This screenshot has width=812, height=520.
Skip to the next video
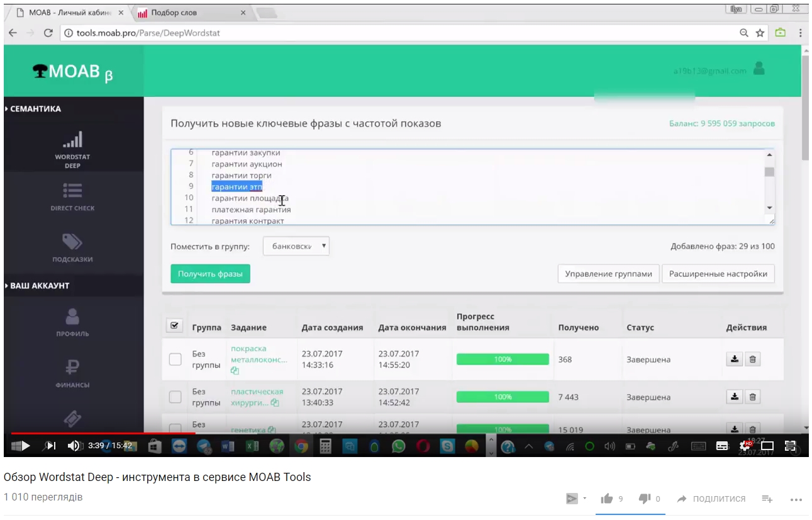[x=50, y=446]
